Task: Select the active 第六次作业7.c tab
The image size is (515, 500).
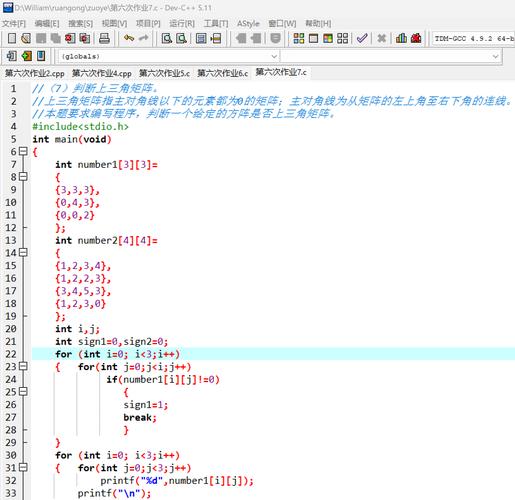Action: tap(281, 72)
